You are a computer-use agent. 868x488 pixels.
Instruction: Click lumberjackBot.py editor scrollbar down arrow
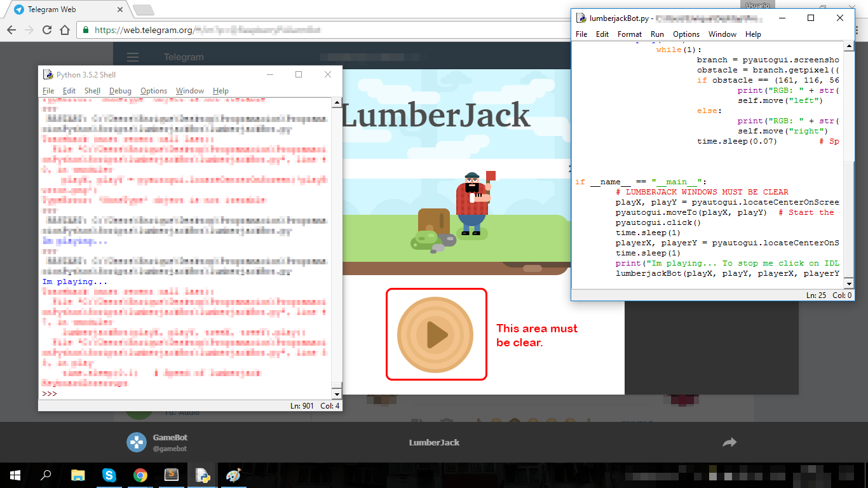[849, 284]
